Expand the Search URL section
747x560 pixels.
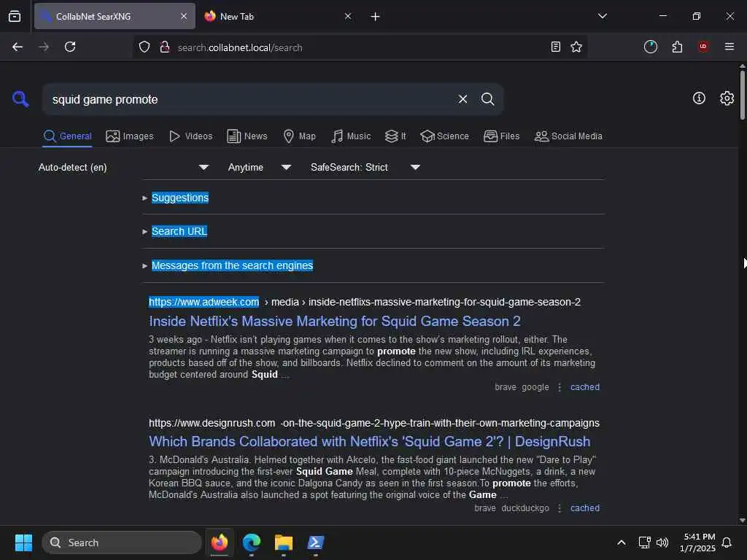click(x=179, y=231)
